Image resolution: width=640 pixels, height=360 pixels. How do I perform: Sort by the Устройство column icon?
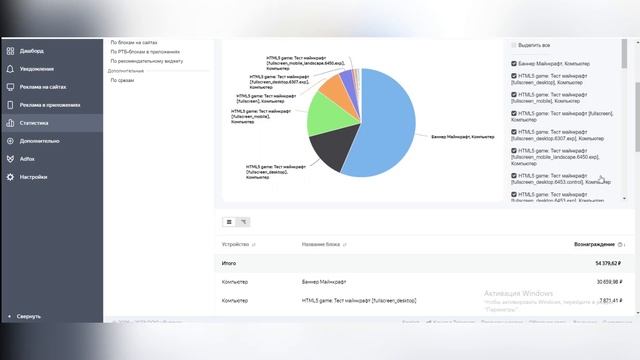pyautogui.click(x=253, y=244)
